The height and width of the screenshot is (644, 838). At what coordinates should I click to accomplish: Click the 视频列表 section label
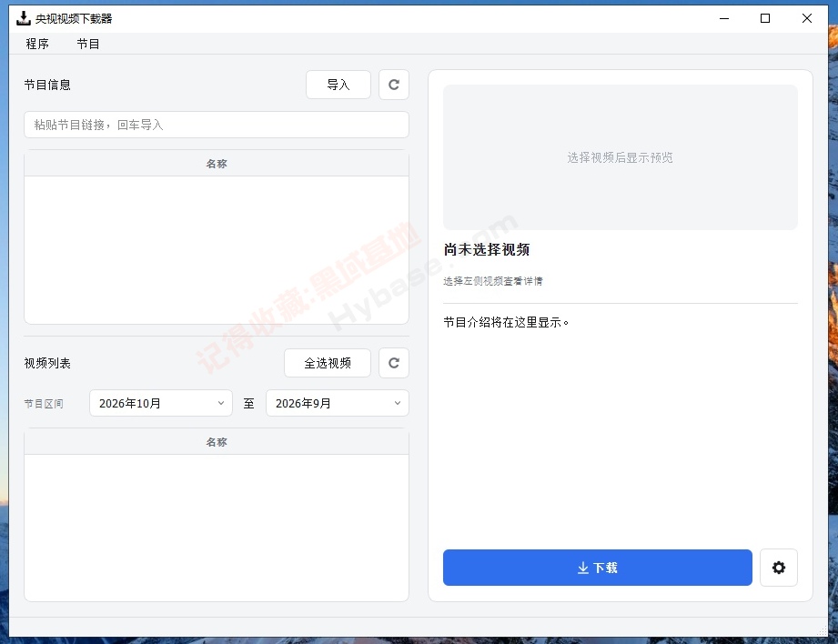pyautogui.click(x=47, y=364)
